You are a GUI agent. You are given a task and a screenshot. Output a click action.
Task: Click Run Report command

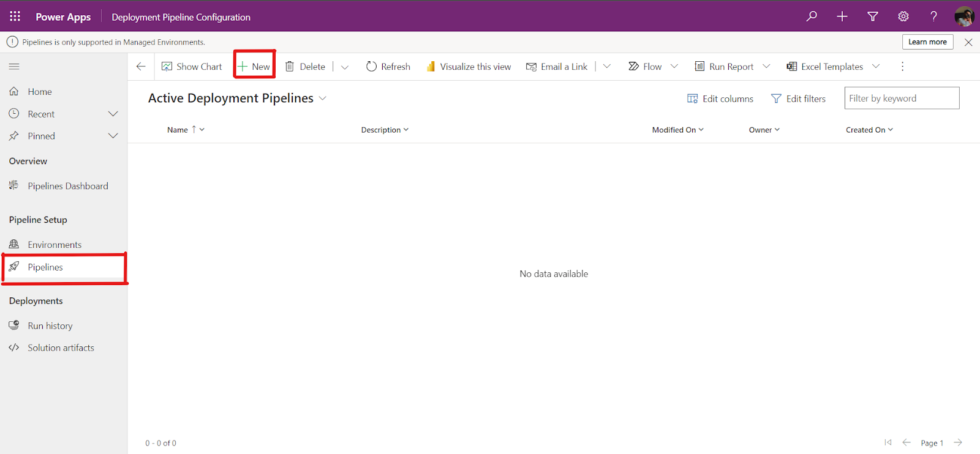tap(724, 67)
